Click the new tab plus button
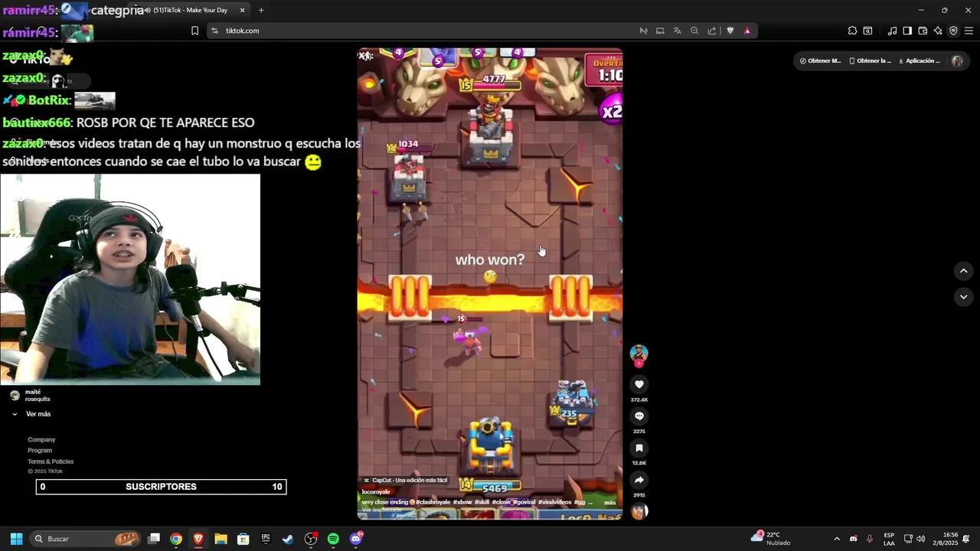 point(261,10)
